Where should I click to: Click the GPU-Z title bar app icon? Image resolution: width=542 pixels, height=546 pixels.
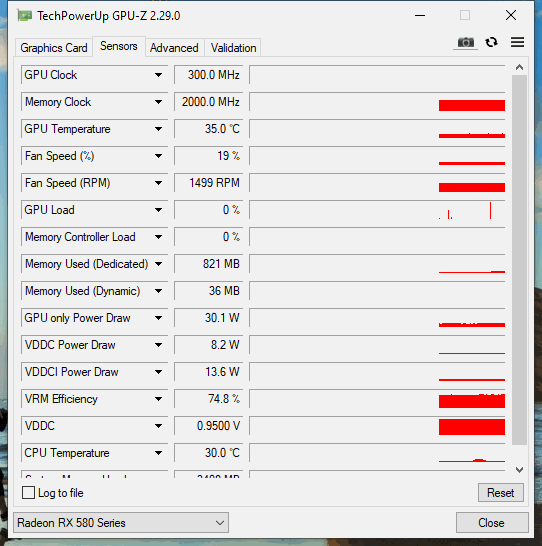(25, 16)
